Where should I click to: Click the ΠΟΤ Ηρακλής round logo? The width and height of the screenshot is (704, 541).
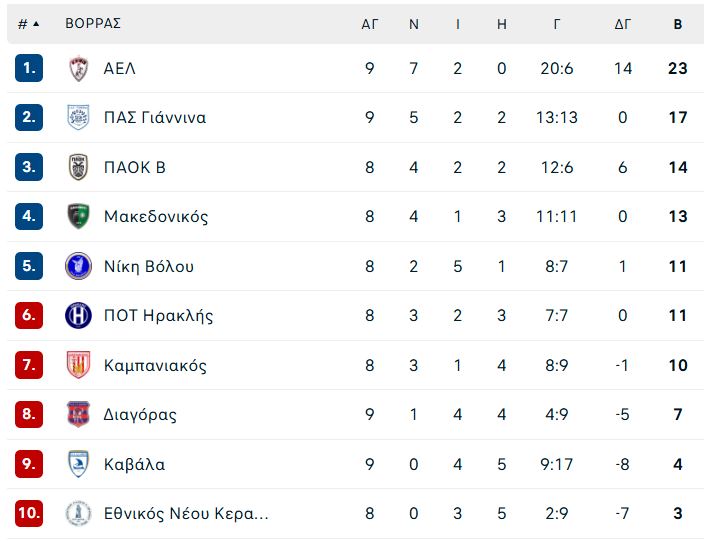tap(78, 315)
